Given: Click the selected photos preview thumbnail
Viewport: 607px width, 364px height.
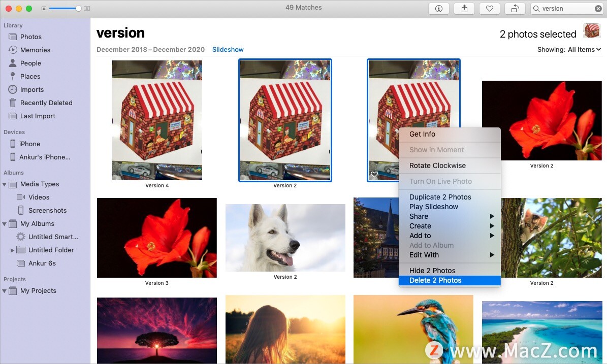Looking at the screenshot, I should [x=592, y=30].
